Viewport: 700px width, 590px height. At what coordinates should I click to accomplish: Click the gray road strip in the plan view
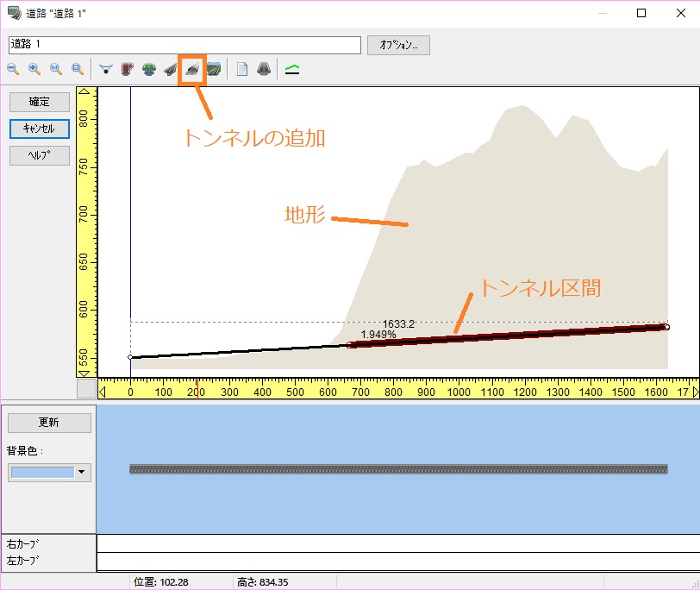point(398,469)
